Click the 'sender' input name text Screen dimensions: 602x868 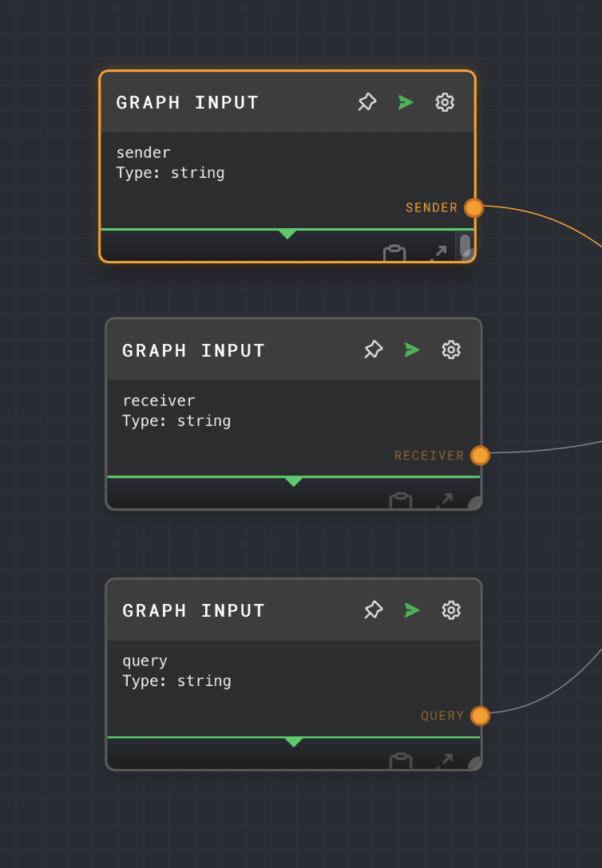pos(144,153)
